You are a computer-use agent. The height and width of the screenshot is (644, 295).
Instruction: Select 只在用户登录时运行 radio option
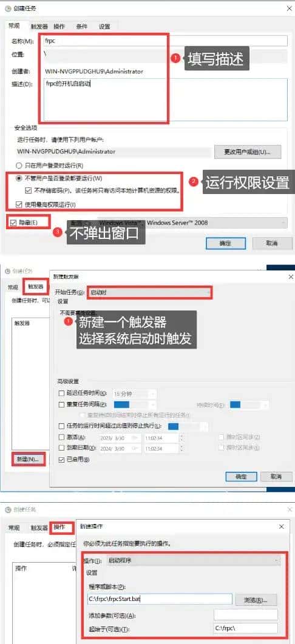pyautogui.click(x=18, y=166)
